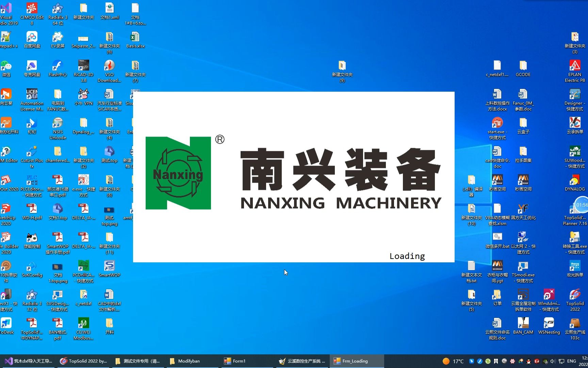Open Fanuc_0M_参数.doc document
Viewport: 588px width, 368px height.
523,99
